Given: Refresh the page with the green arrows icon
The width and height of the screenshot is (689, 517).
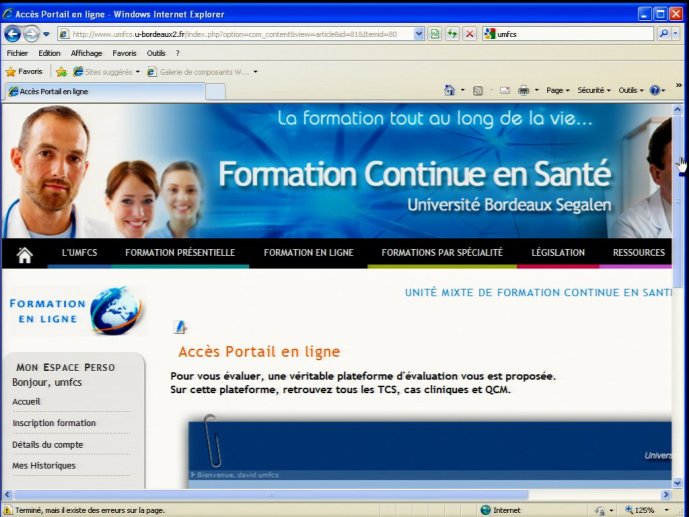Looking at the screenshot, I should click(452, 34).
